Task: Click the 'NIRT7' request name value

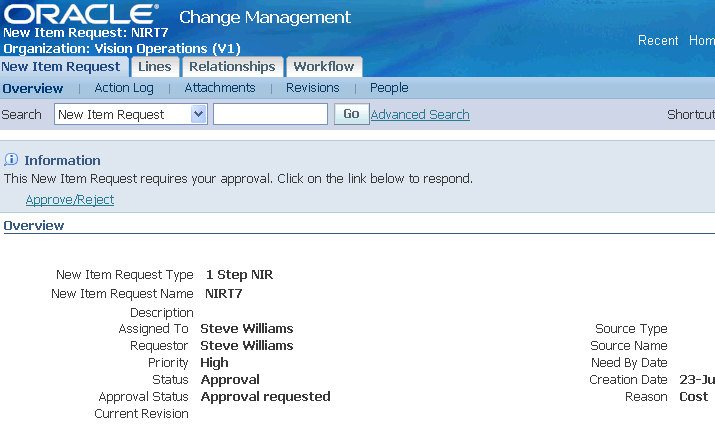Action: coord(223,294)
